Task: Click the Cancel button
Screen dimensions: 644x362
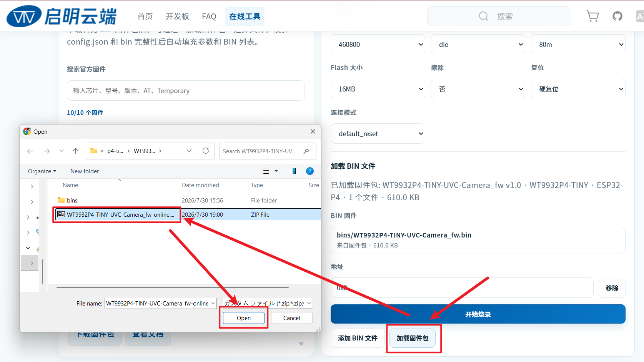Action: (291, 318)
